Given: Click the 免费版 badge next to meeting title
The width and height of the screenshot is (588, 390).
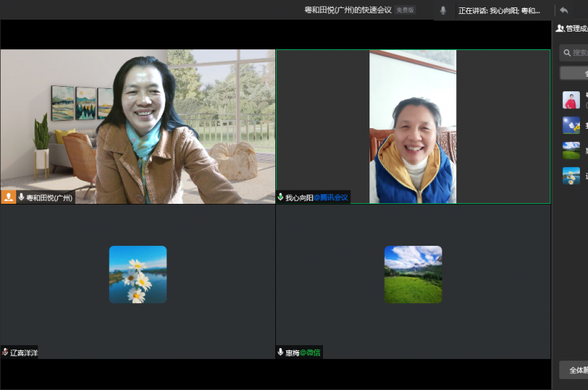Looking at the screenshot, I should (405, 10).
